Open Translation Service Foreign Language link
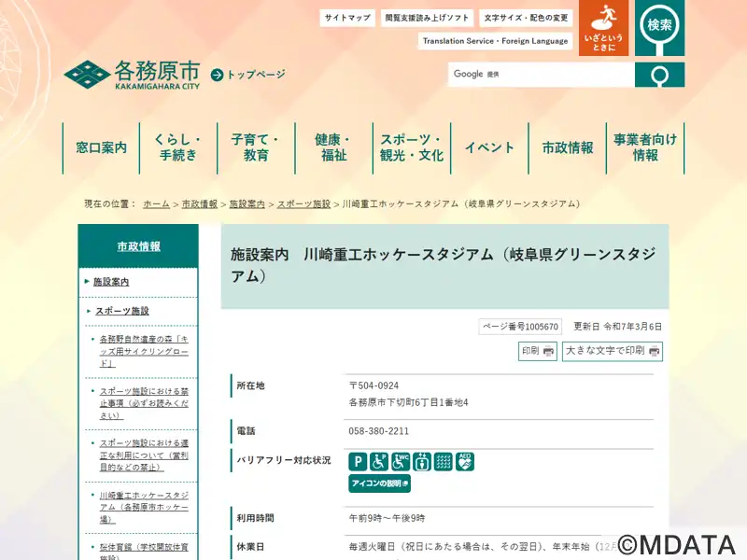Screen dimensions: 747x560 [495, 41]
